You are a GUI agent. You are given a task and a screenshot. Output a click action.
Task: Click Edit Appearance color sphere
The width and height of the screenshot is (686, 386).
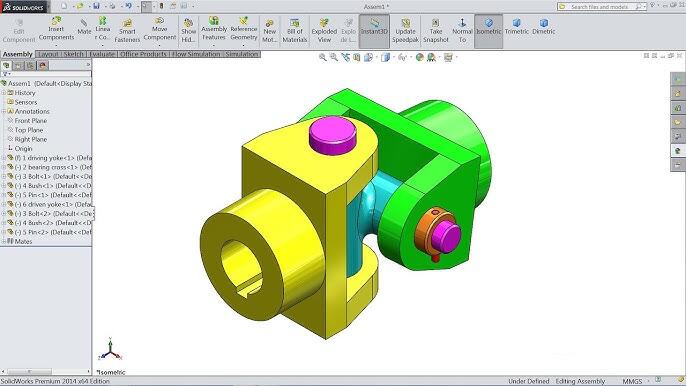pos(420,57)
